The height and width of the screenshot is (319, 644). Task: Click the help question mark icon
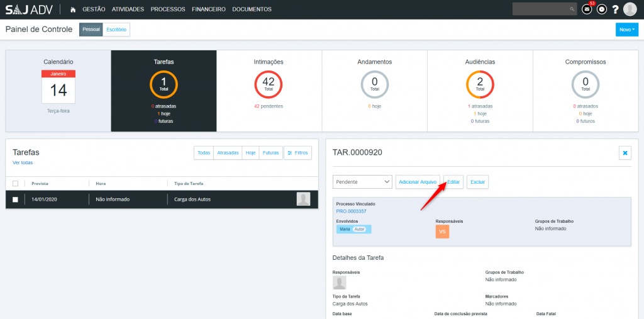click(615, 9)
